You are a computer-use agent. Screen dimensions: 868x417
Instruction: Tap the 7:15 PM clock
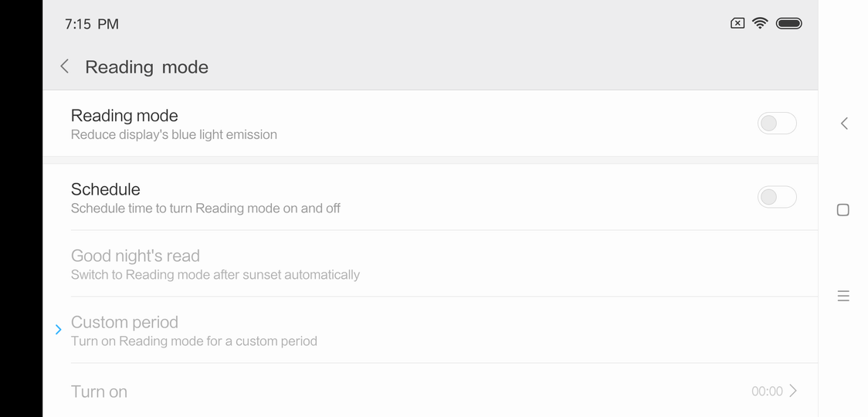click(92, 24)
